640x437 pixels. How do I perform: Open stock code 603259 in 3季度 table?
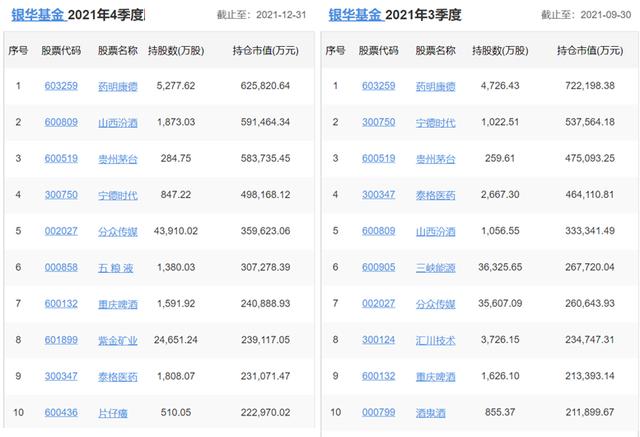coord(378,86)
